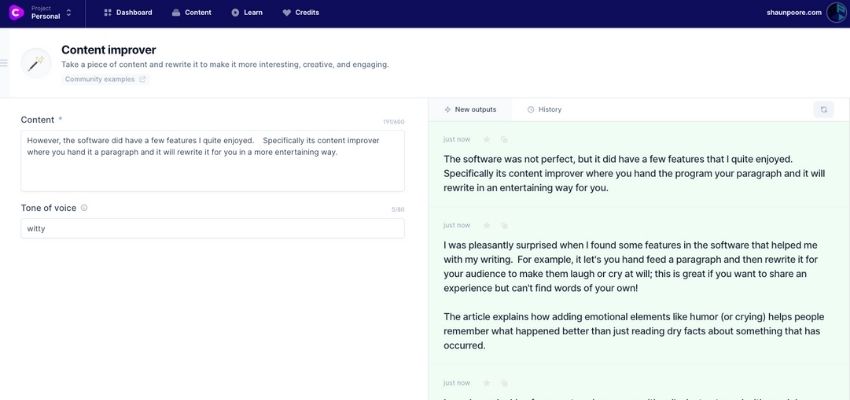
Task: Click the shaunpoore.com account name
Action: pos(794,12)
